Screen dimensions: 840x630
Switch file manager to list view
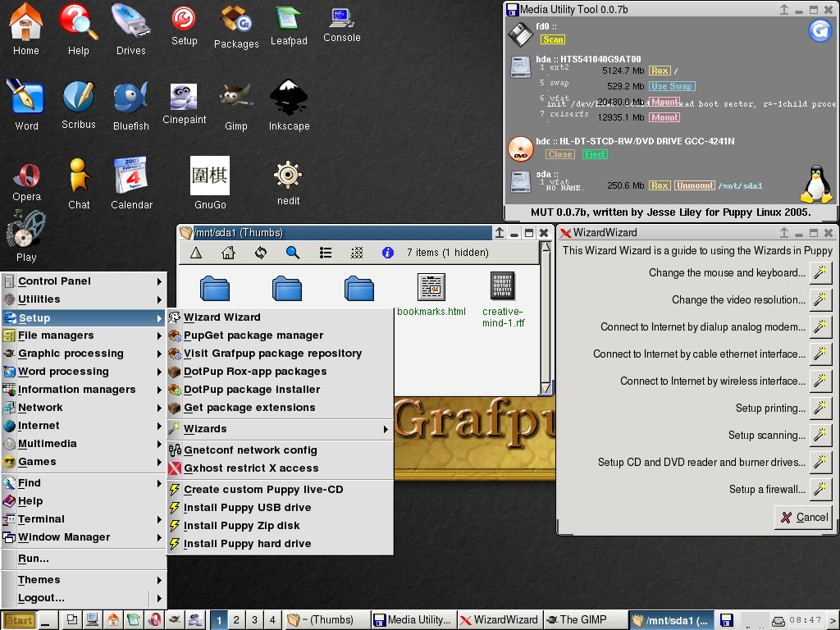click(x=325, y=253)
